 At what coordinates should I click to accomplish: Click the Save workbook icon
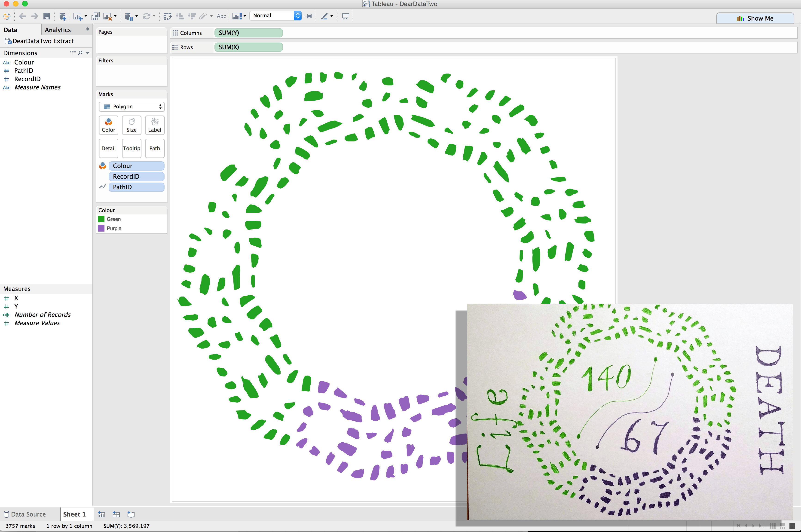point(47,16)
